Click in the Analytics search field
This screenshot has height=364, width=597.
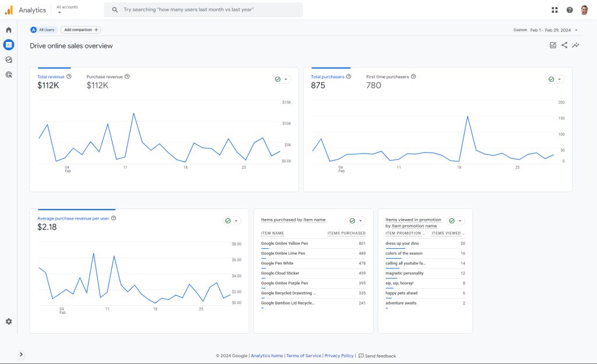203,9
